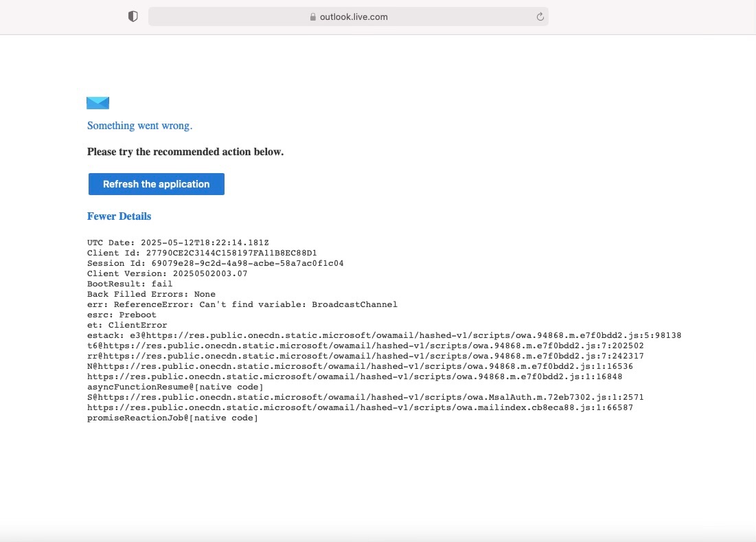Click the 'esrc: Preboot' line
The width and height of the screenshot is (756, 542).
coord(122,315)
